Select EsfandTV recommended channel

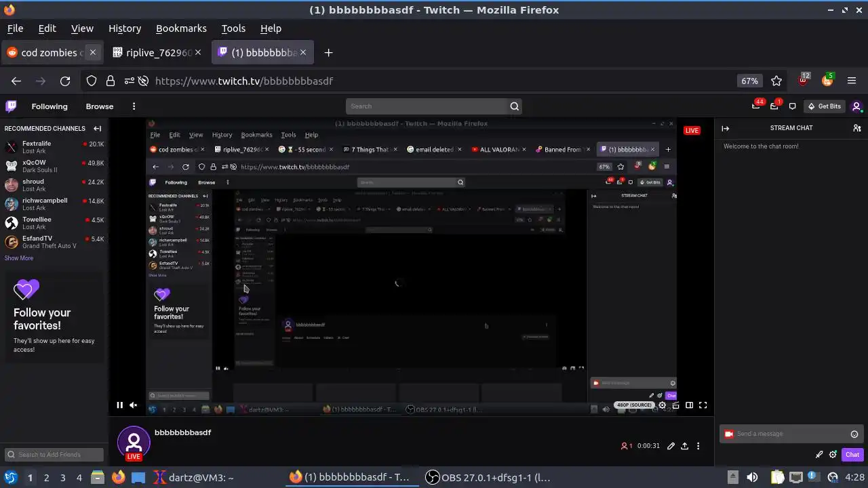tap(54, 242)
